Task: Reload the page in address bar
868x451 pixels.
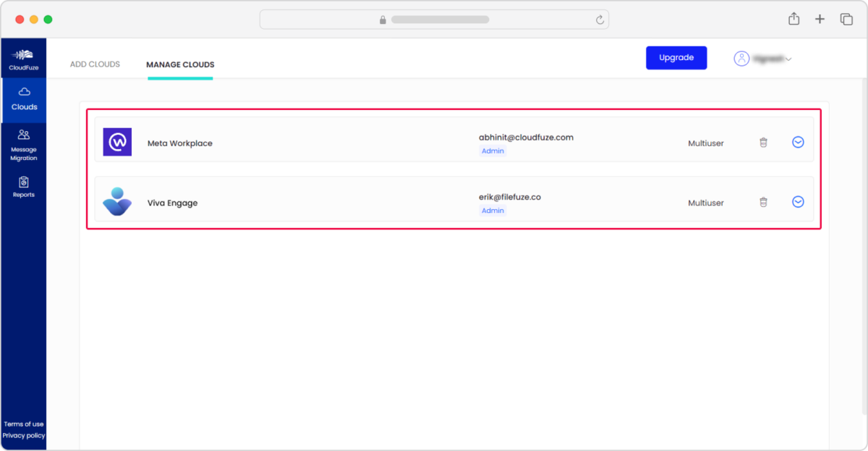Action: [x=600, y=20]
